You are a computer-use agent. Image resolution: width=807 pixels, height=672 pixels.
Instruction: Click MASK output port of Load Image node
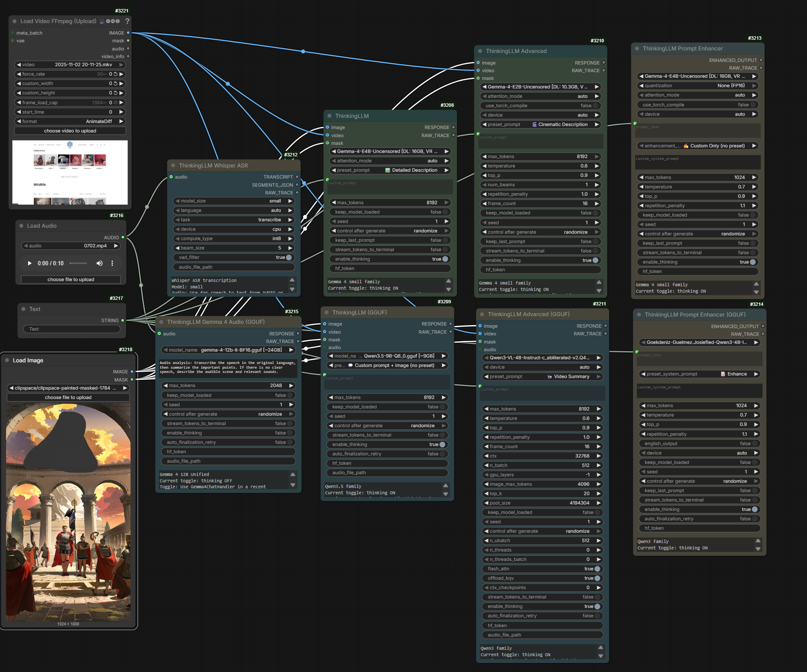[132, 379]
